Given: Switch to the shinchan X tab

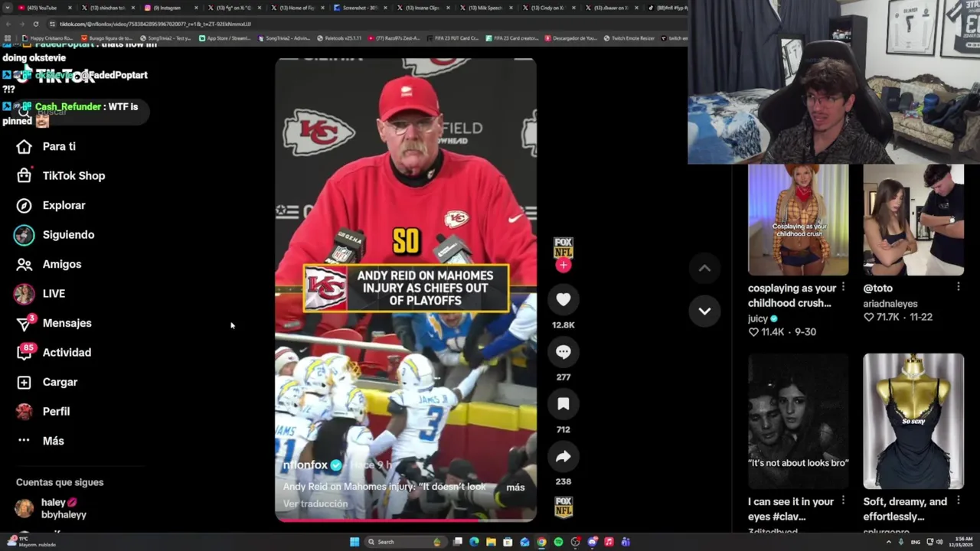Looking at the screenshot, I should (x=107, y=8).
